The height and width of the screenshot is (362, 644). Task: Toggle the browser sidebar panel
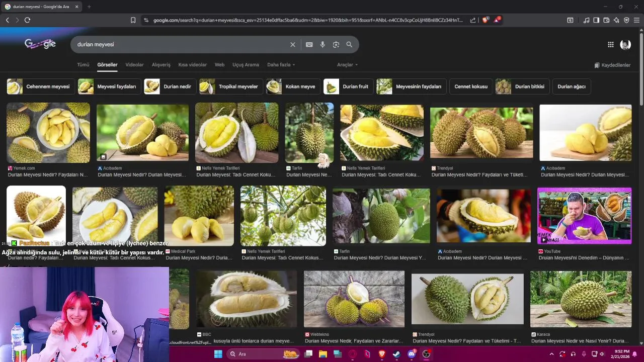[x=596, y=20]
